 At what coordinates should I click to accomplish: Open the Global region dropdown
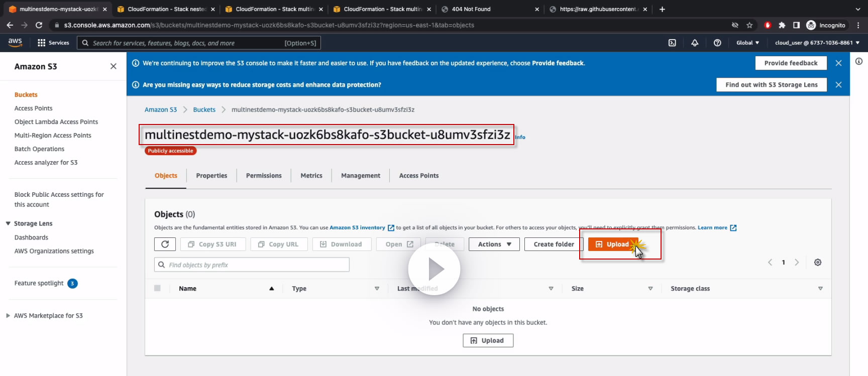[x=748, y=43]
